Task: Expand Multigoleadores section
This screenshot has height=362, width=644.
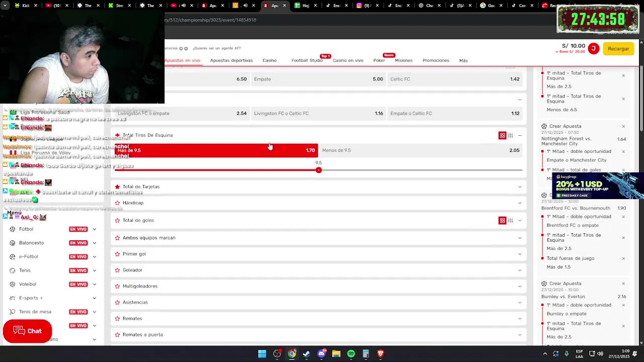Action: click(520, 286)
